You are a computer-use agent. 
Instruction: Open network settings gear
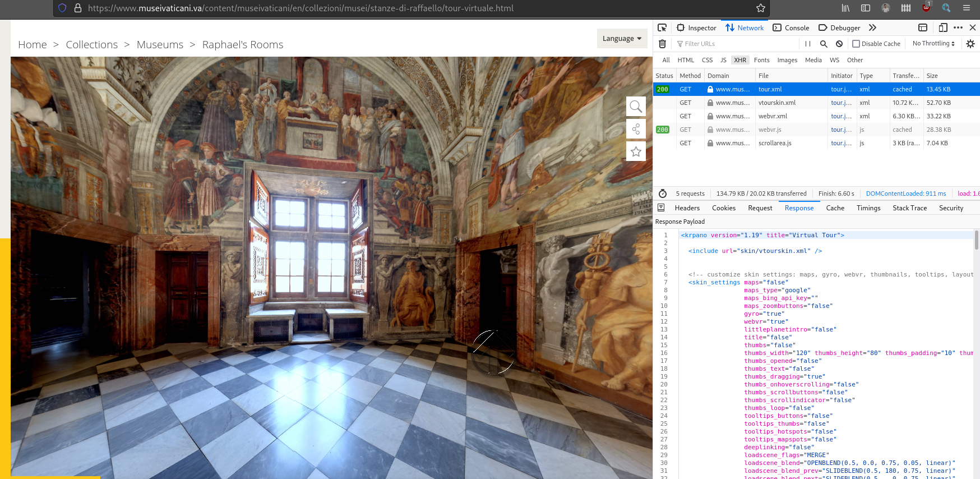[x=970, y=44]
